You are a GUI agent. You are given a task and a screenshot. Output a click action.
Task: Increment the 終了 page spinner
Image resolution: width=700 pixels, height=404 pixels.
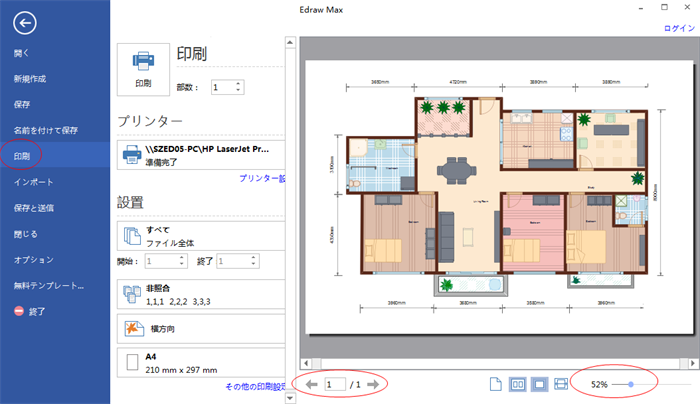254,258
